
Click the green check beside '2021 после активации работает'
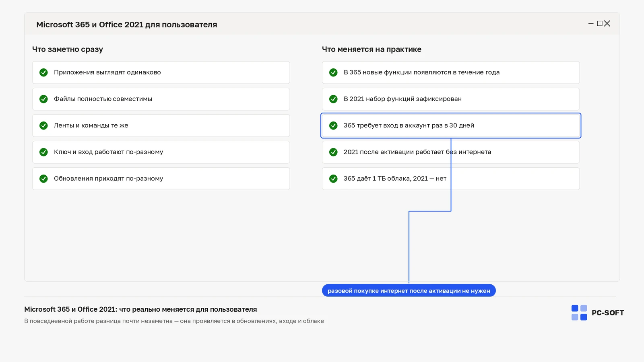tap(333, 152)
